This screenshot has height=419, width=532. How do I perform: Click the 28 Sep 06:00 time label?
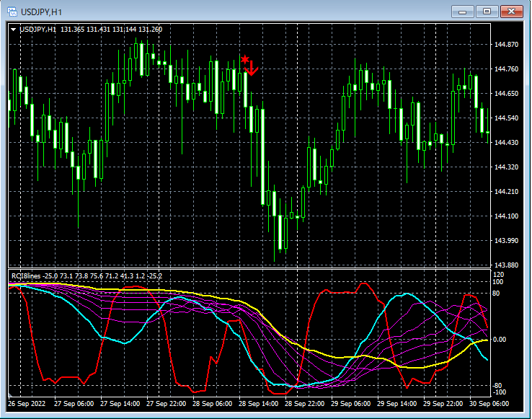213,404
